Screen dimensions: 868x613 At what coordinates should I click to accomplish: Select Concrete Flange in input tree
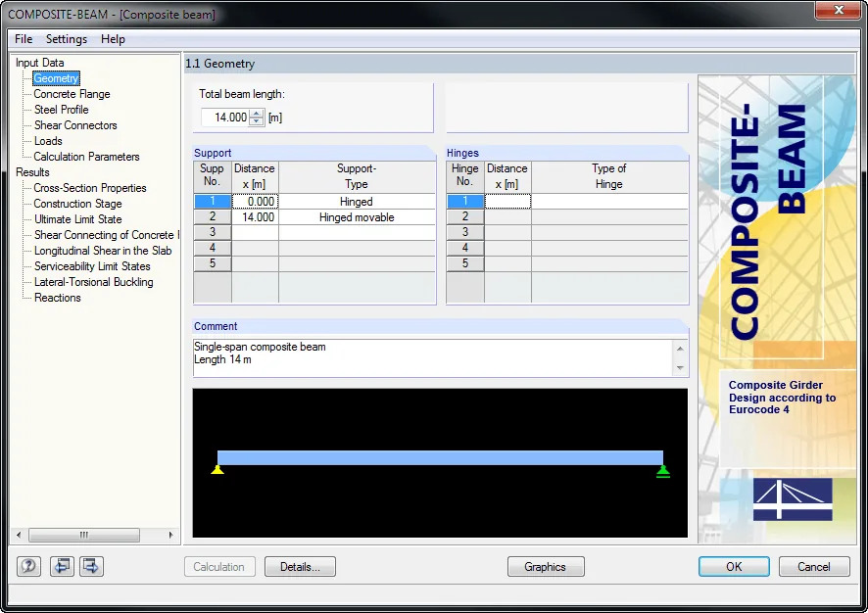(72, 94)
